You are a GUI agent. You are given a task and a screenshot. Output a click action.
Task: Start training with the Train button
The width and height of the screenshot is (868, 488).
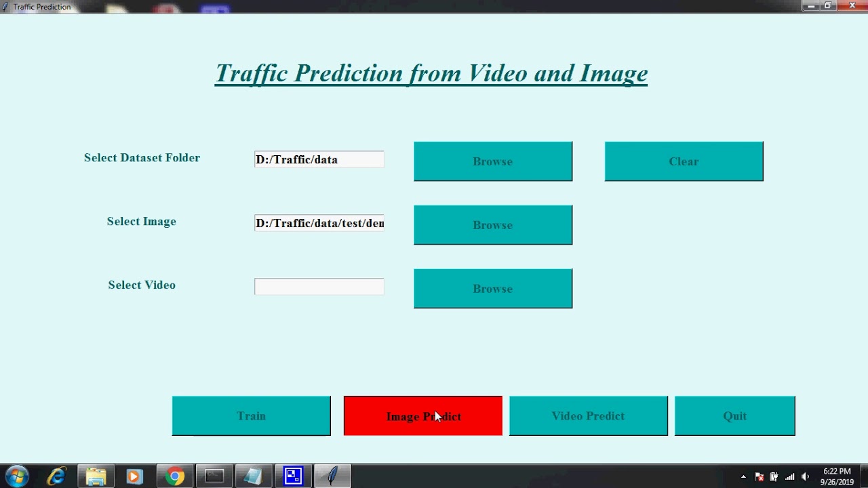(x=251, y=416)
